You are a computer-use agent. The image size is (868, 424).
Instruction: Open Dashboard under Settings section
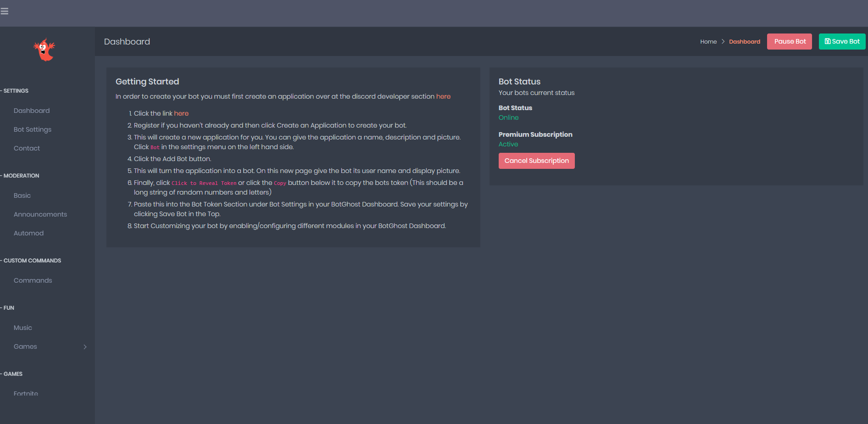pyautogui.click(x=32, y=111)
